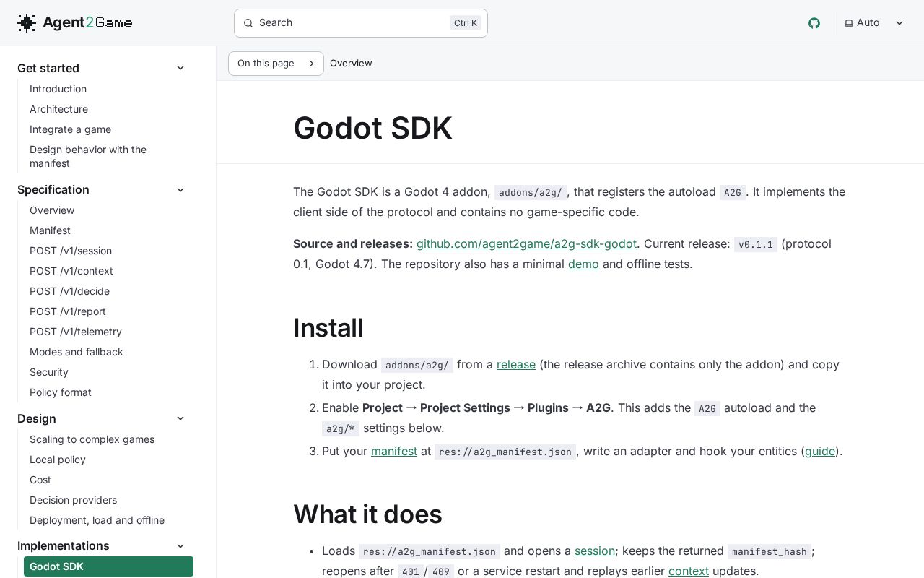Click the Godot SDK page heading
Viewport: 924px width, 578px height.
(372, 128)
